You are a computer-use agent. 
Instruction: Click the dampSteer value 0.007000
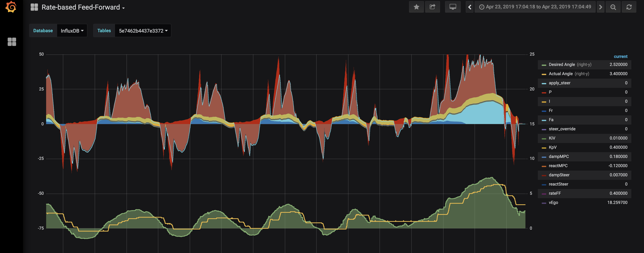click(x=618, y=175)
